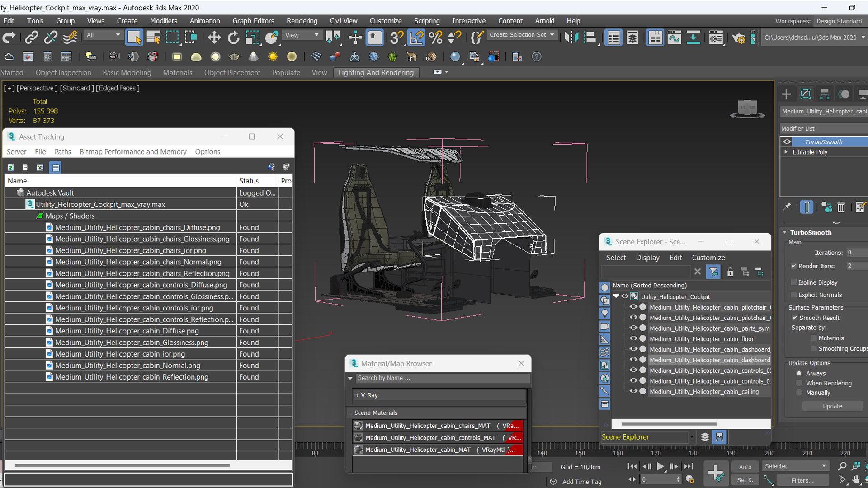The height and width of the screenshot is (488, 868).
Task: Open the Graph Editors menu
Action: 253,21
